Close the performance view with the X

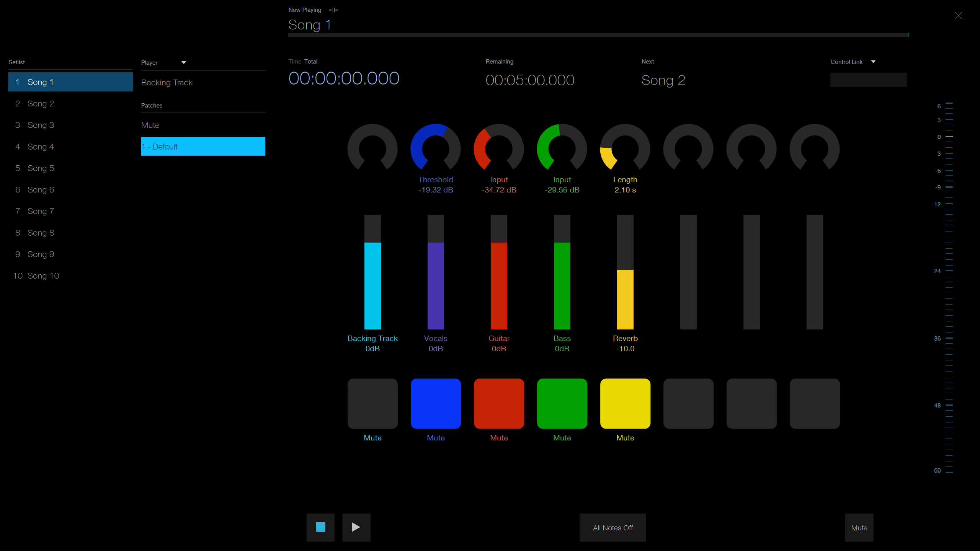coord(958,16)
